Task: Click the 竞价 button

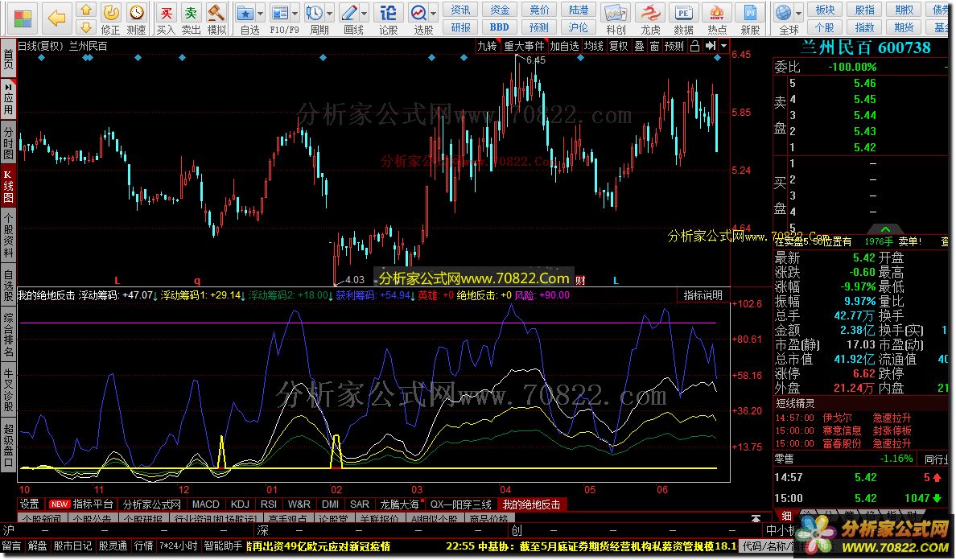Action: click(539, 10)
